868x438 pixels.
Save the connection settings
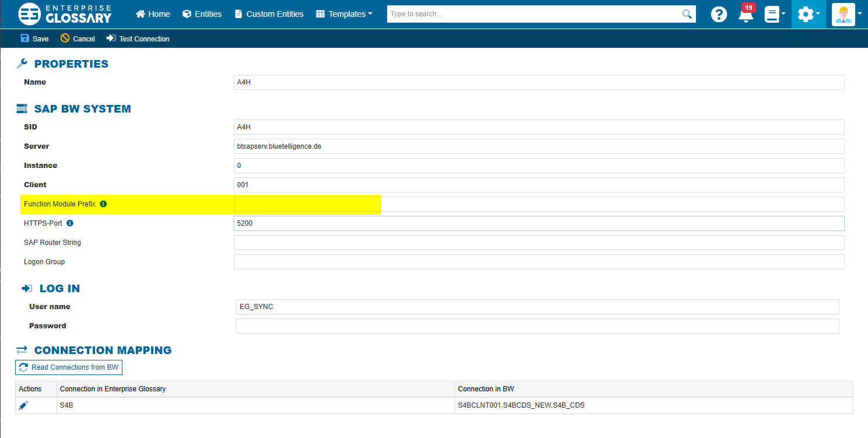click(35, 38)
